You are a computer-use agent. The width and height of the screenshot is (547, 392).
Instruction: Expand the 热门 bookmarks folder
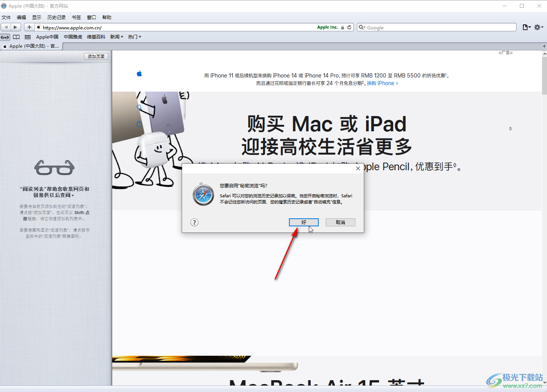[135, 37]
